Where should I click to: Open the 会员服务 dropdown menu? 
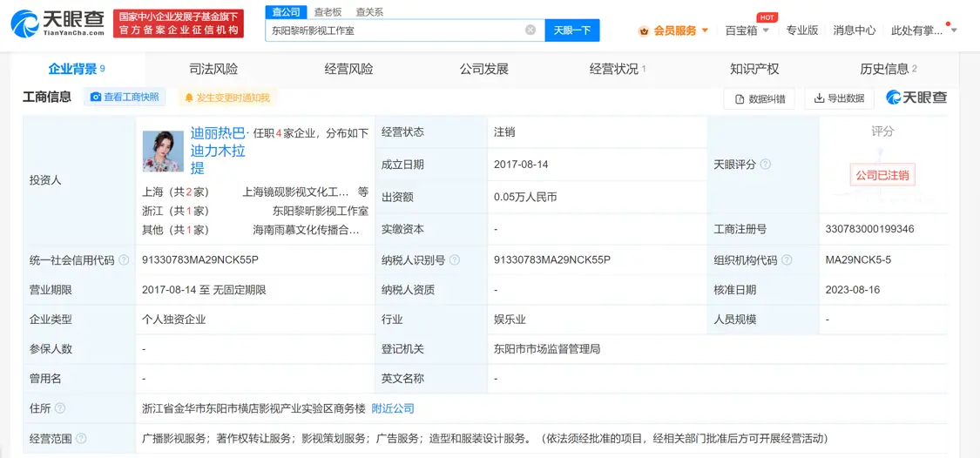[x=673, y=30]
